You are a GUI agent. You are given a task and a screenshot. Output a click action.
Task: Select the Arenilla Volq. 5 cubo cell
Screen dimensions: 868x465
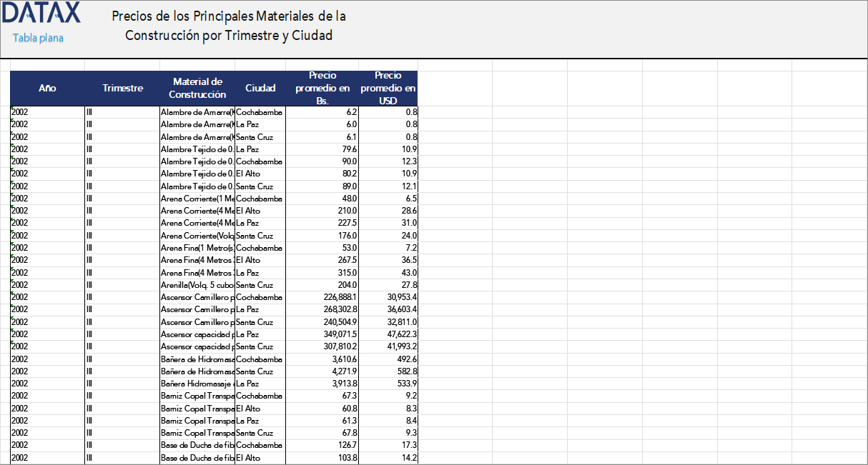pyautogui.click(x=198, y=285)
